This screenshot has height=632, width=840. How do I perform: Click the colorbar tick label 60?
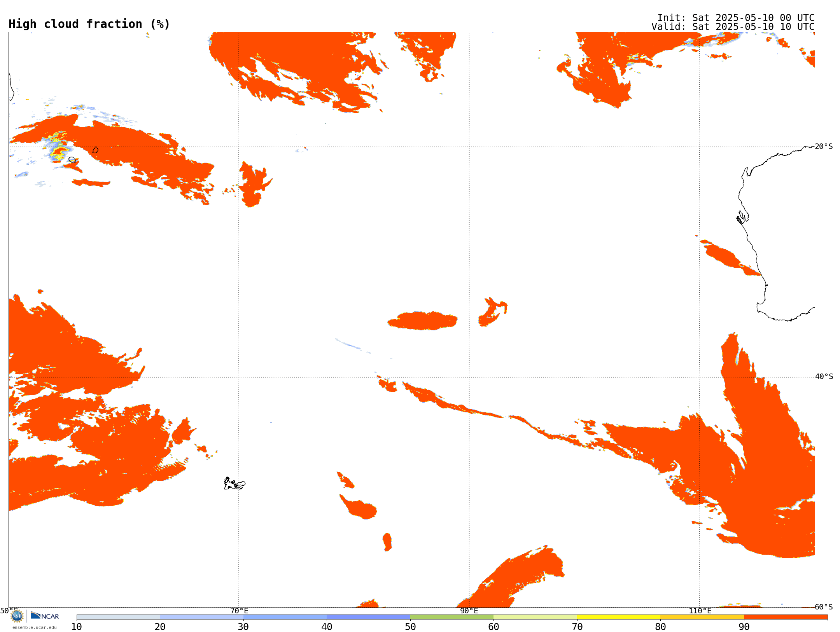pyautogui.click(x=493, y=627)
